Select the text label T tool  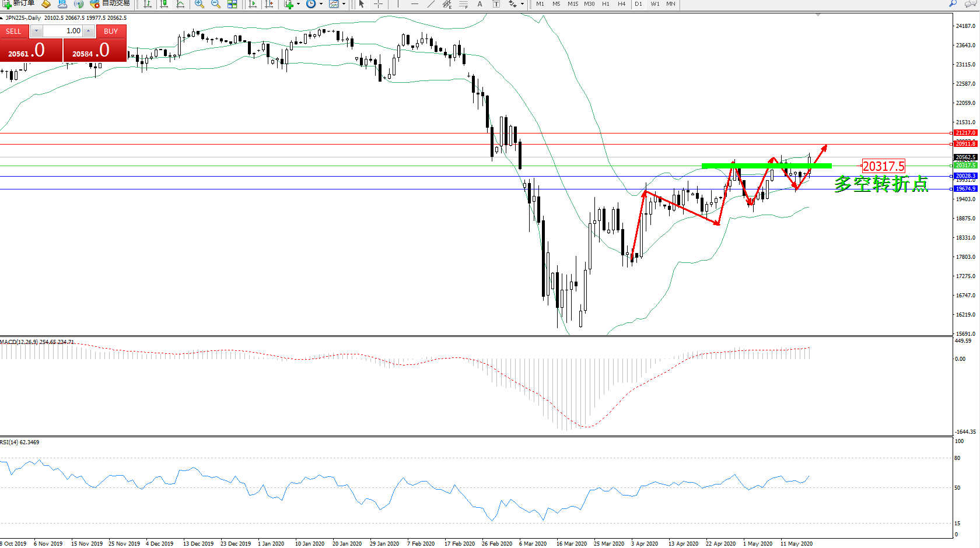tap(496, 4)
